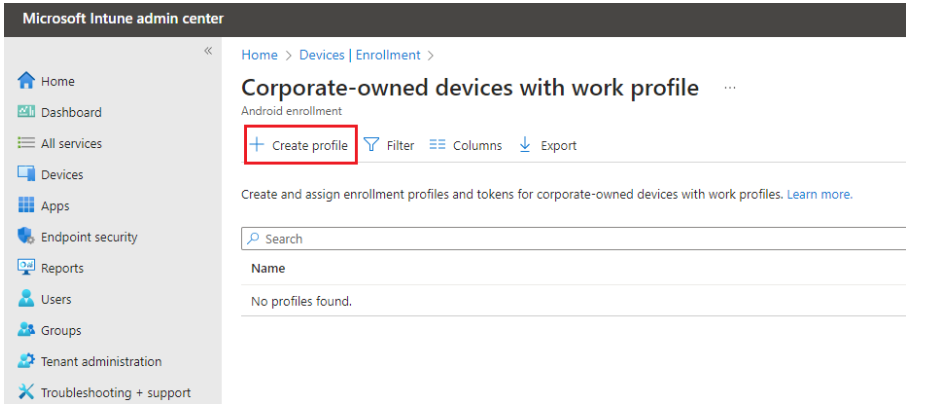Click the Create profile button text

pos(310,145)
